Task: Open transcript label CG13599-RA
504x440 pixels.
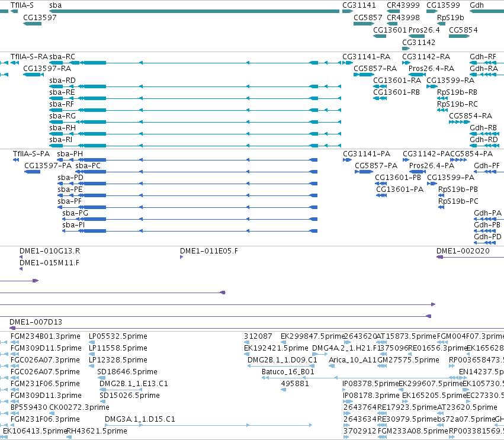Action: [450, 81]
